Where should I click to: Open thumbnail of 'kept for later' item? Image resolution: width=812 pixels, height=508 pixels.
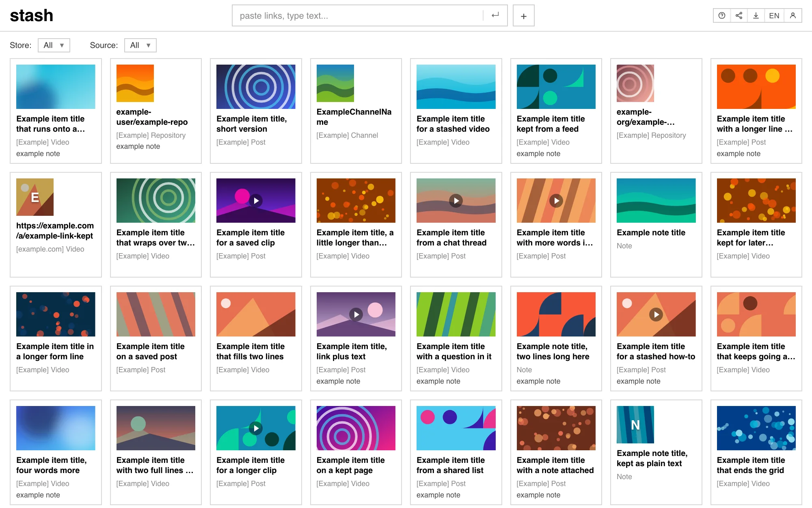tap(756, 200)
